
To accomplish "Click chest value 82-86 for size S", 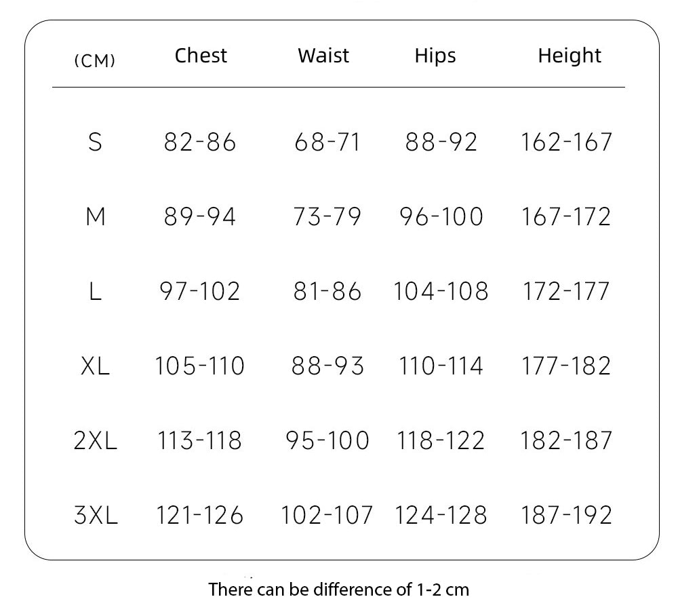I will pyautogui.click(x=200, y=142).
